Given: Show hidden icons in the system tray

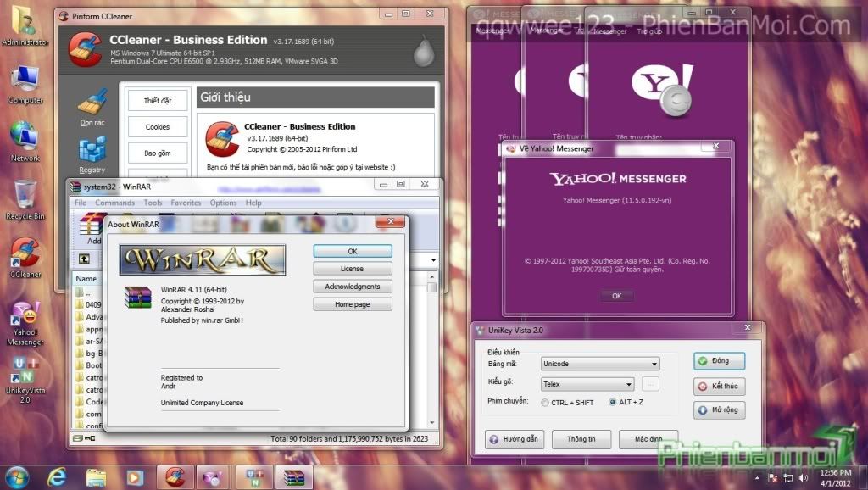Looking at the screenshot, I should (757, 478).
